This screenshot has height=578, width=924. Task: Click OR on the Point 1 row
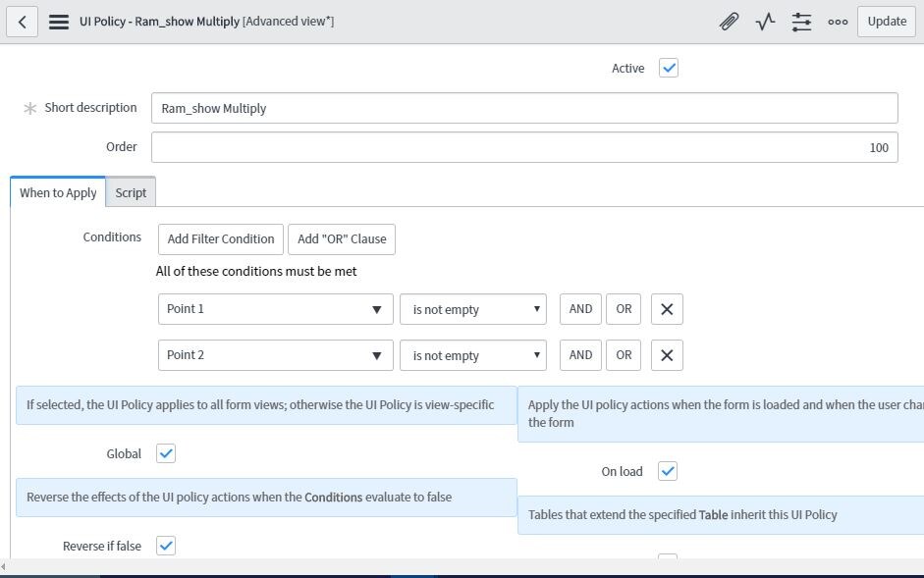[624, 309]
